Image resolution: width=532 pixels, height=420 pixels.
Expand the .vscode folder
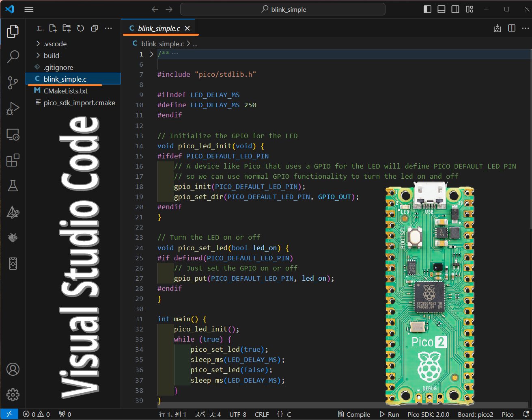tap(55, 44)
